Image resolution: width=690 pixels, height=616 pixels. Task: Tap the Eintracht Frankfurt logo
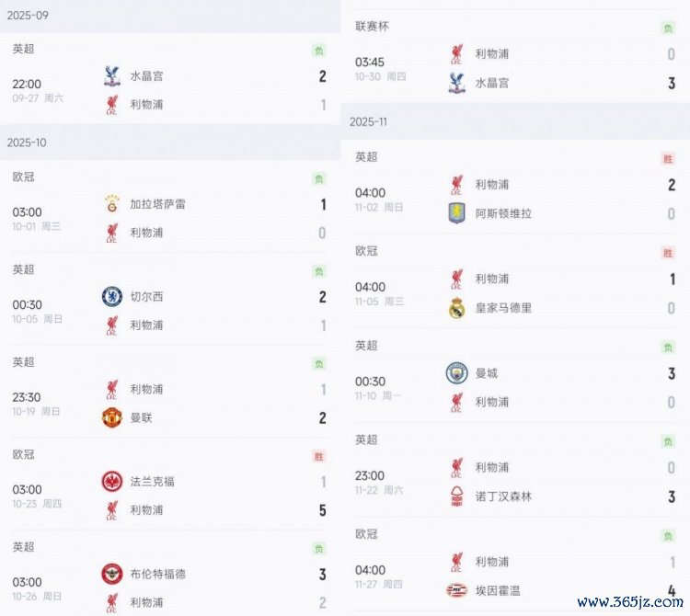[112, 481]
